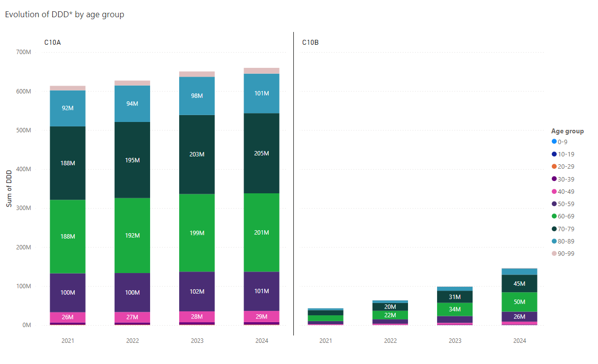The width and height of the screenshot is (598, 364).
Task: Click the 2023 axis label under C10A
Action: point(197,340)
